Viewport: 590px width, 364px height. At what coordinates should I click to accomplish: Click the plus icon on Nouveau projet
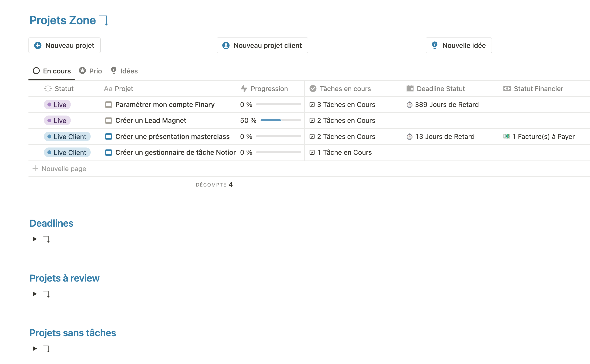tap(38, 45)
